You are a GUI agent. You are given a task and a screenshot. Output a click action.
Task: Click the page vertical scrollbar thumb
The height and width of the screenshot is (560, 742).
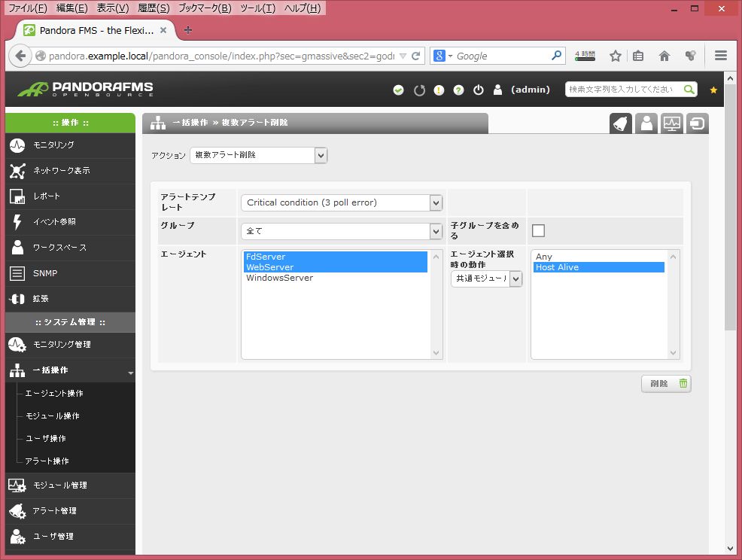pyautogui.click(x=730, y=207)
